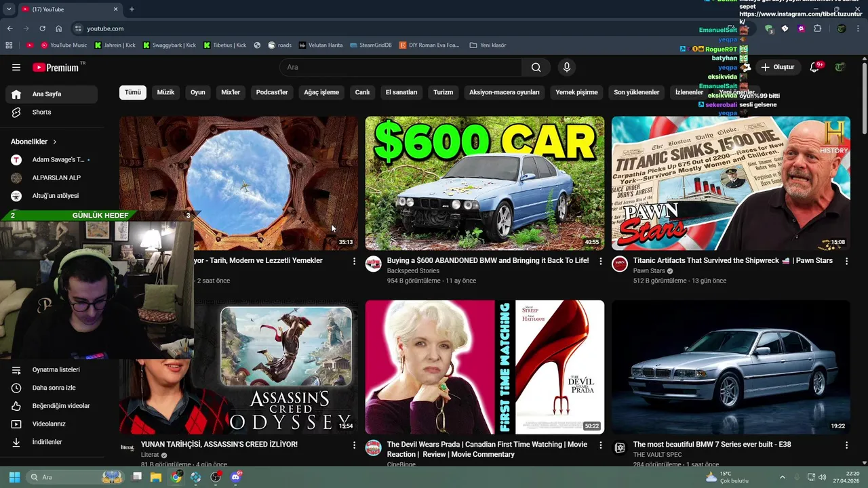
Task: Select the El sanatları filter chip
Action: pyautogui.click(x=401, y=92)
